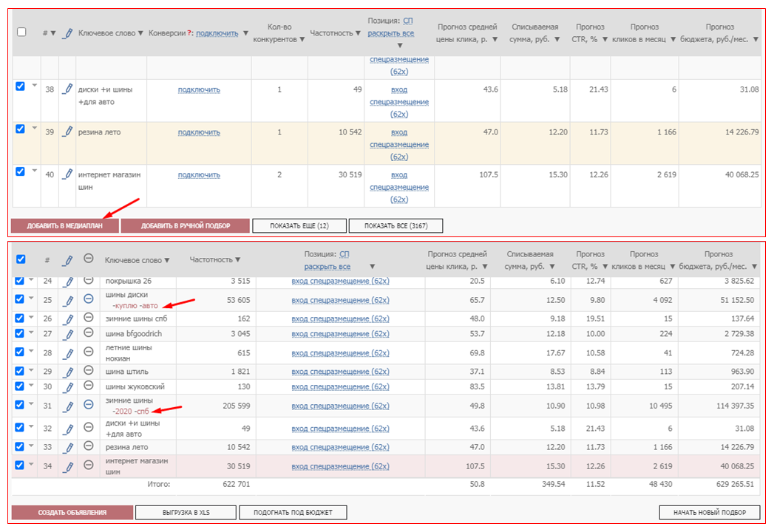Click pencil icon for row 38 keyword
The height and width of the screenshot is (532, 774).
pos(67,89)
